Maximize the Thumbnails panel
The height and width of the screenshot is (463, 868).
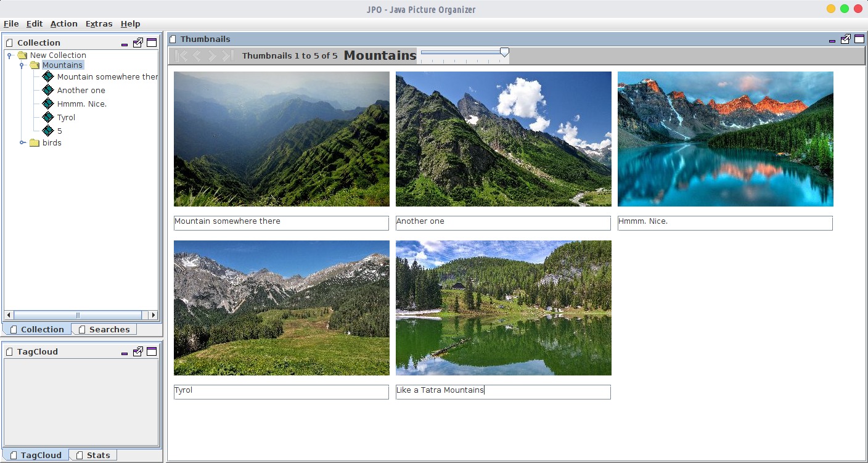point(859,39)
